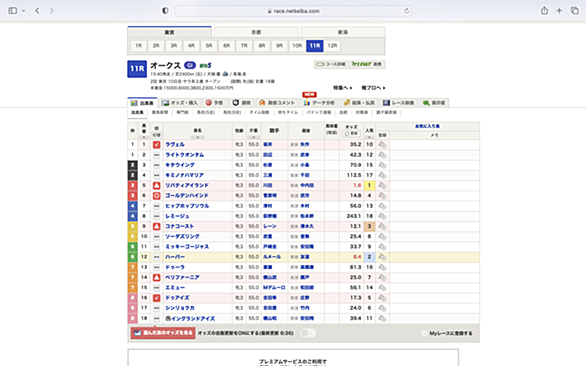Switch to the 京都 racecourse tab
The height and width of the screenshot is (366, 586).
(x=256, y=32)
